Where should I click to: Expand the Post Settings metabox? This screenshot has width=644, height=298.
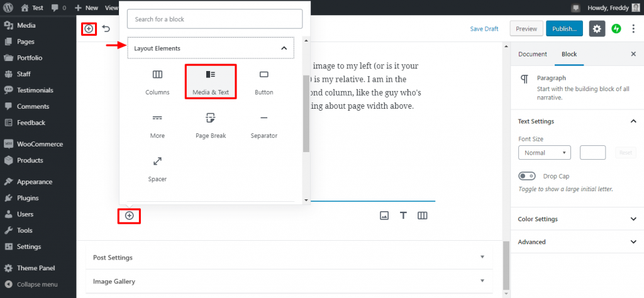click(x=289, y=257)
